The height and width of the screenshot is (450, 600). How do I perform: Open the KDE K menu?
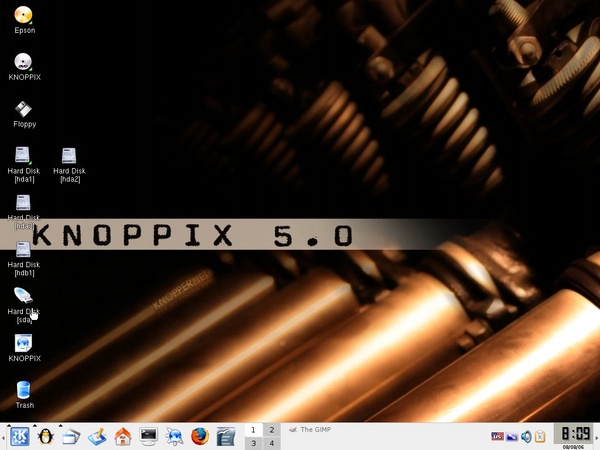tap(18, 436)
